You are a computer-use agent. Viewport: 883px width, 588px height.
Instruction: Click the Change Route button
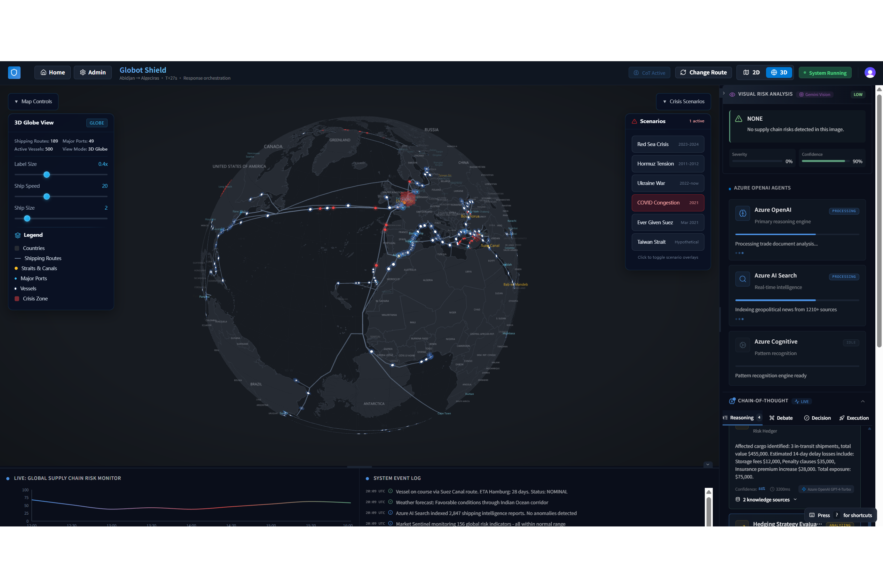pos(703,72)
